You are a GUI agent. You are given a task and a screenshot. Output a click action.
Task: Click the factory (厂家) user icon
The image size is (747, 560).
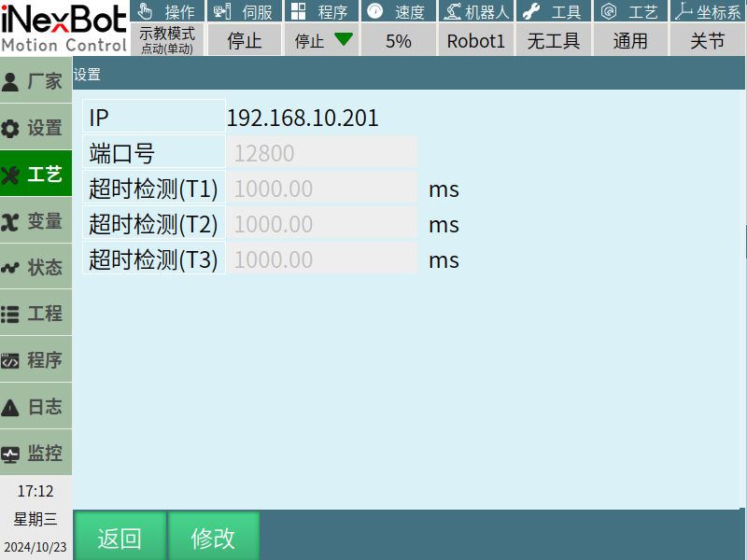tap(11, 81)
